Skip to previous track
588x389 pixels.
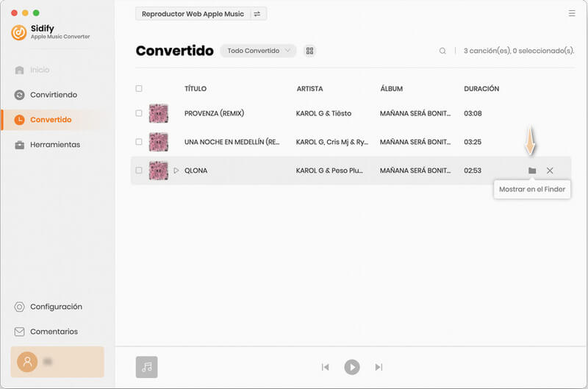[x=325, y=367]
